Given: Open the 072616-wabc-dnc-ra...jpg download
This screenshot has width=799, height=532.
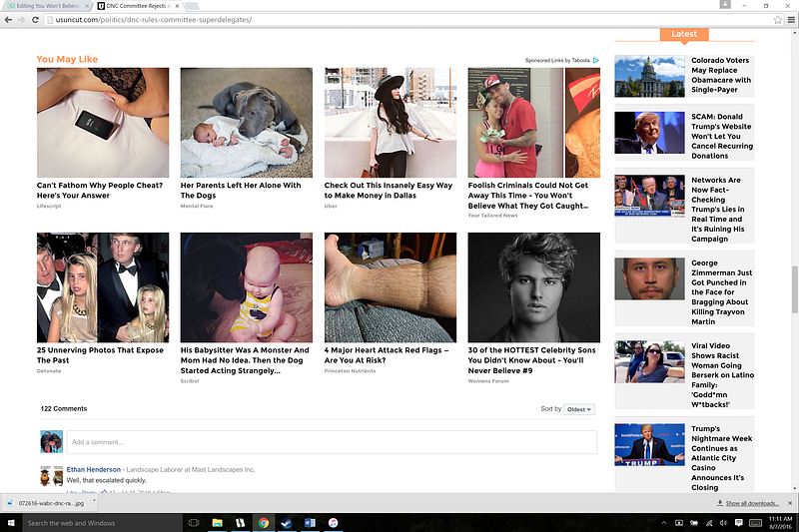Looking at the screenshot, I should tap(47, 503).
